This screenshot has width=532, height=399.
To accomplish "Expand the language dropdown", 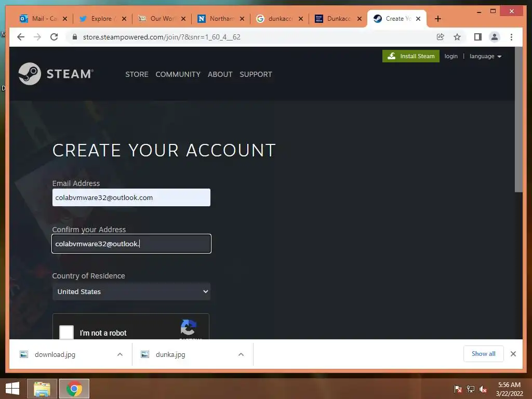I will tap(485, 56).
